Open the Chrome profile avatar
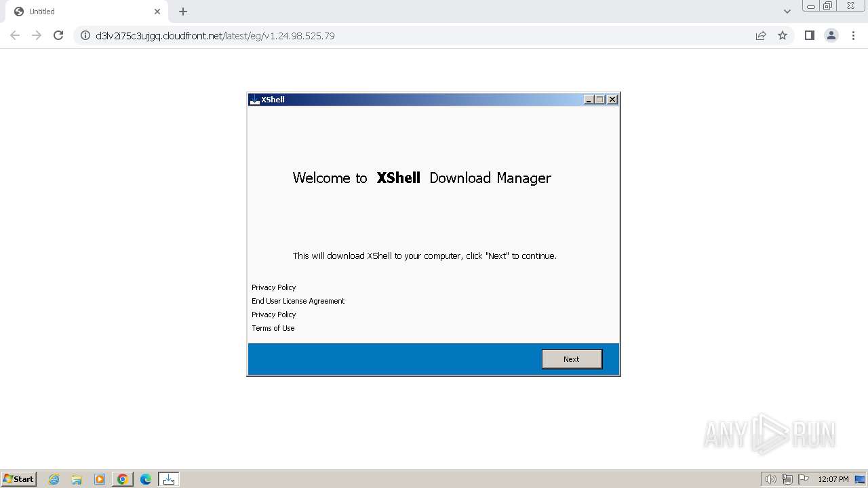 [831, 35]
